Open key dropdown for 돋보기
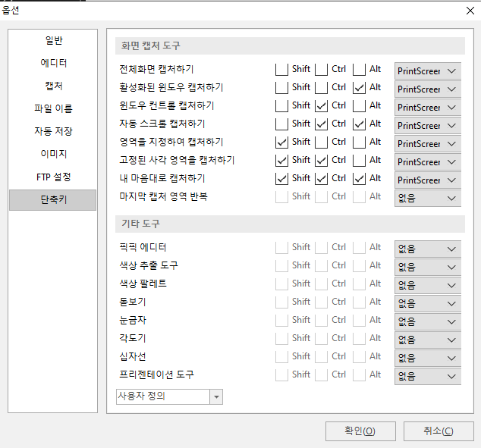 pyautogui.click(x=428, y=303)
